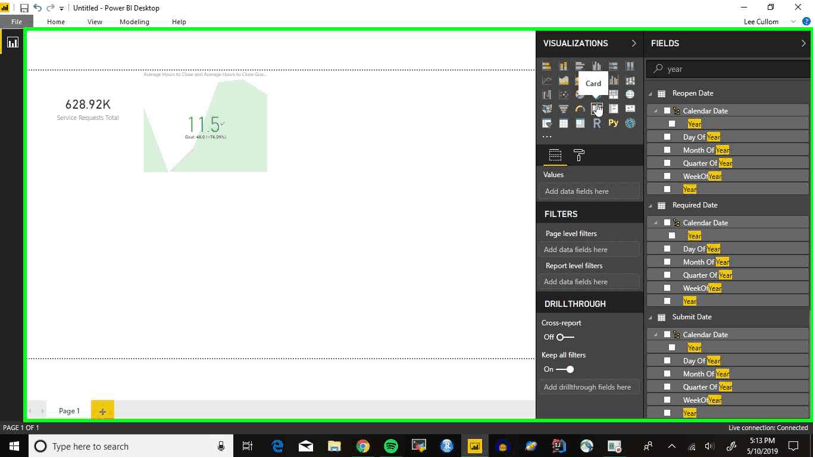Select the Clustered column chart visualization
The image size is (815, 458).
(597, 66)
